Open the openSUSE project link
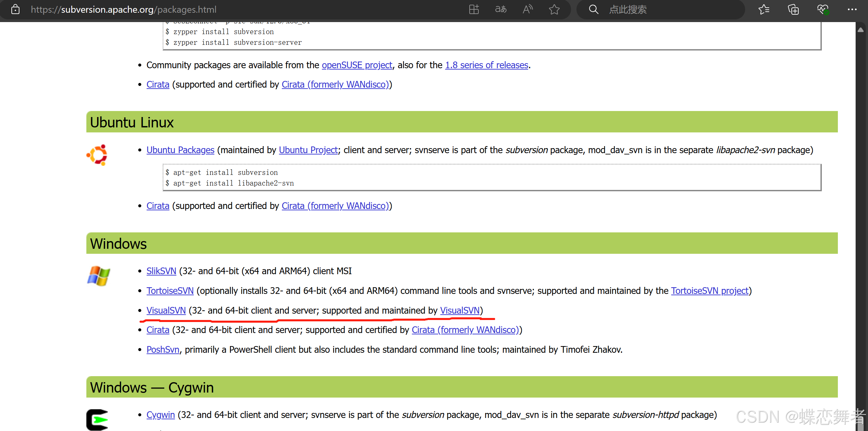Image resolution: width=868 pixels, height=431 pixels. click(357, 65)
